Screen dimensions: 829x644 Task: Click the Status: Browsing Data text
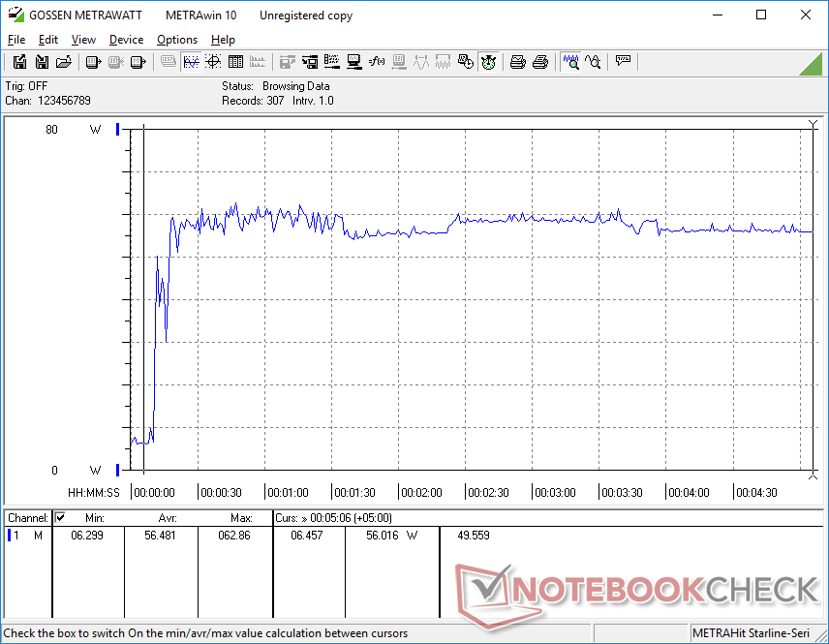coord(275,86)
